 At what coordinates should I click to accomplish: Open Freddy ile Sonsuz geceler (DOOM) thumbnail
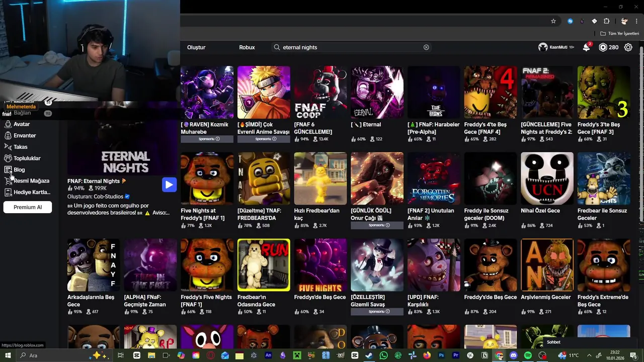click(x=491, y=178)
